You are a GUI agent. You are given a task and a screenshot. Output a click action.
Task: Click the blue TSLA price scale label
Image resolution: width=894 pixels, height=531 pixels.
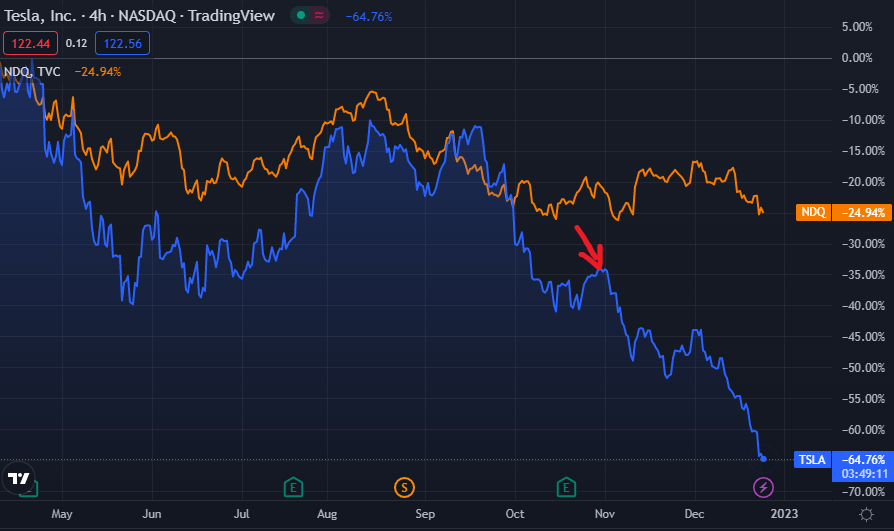coord(812,460)
